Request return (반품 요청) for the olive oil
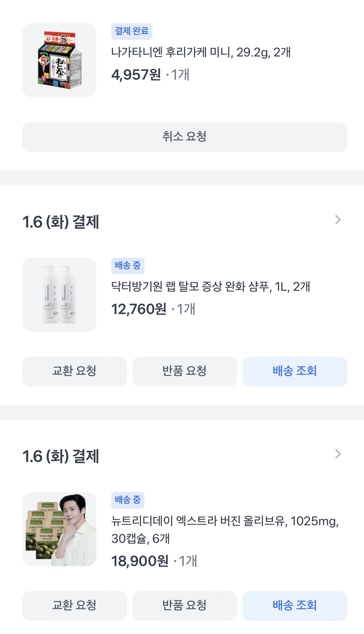The width and height of the screenshot is (364, 634). click(x=185, y=606)
